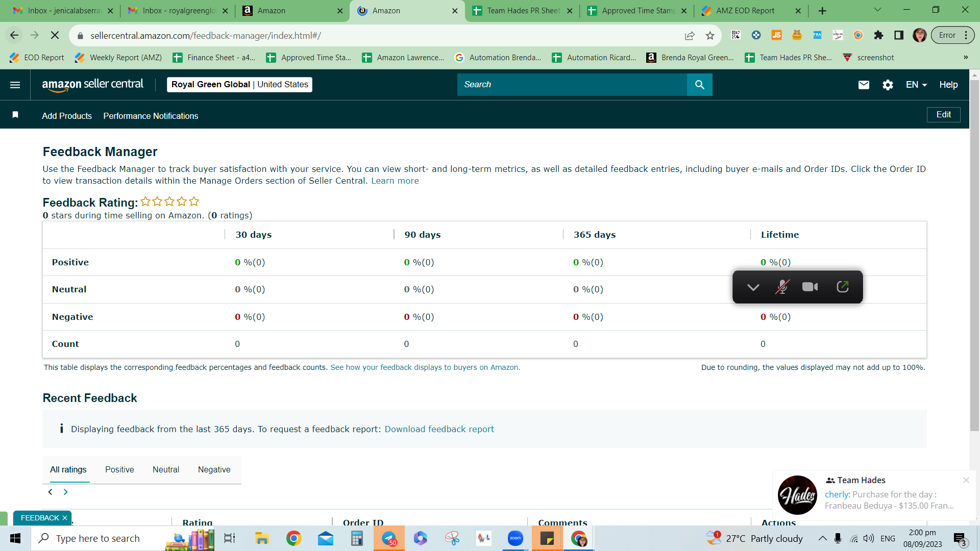Screen dimensions: 980x551
Task: Open the language EN dropdown
Action: click(916, 85)
